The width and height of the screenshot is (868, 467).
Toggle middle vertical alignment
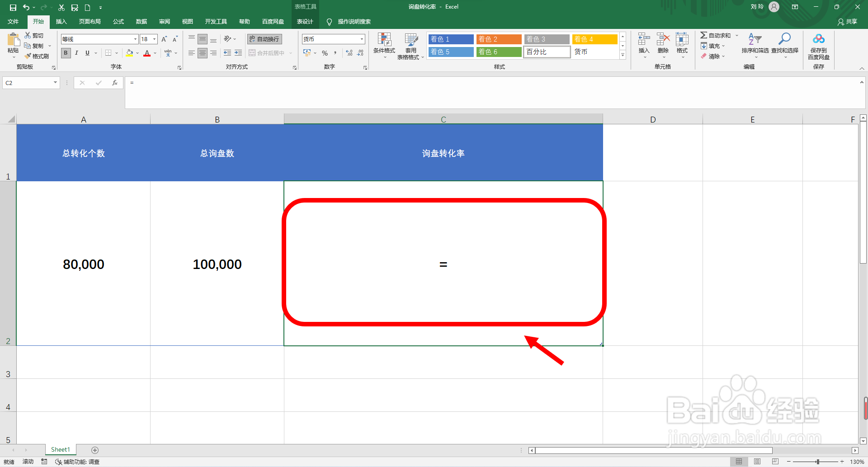[x=203, y=39]
